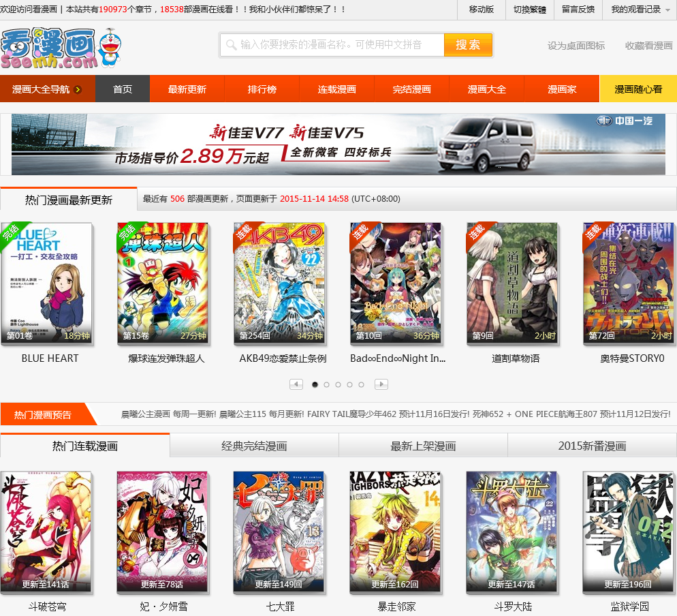The width and height of the screenshot is (677, 616).
Task: Expand the 我的观看记录 dropdown
Action: [x=641, y=10]
